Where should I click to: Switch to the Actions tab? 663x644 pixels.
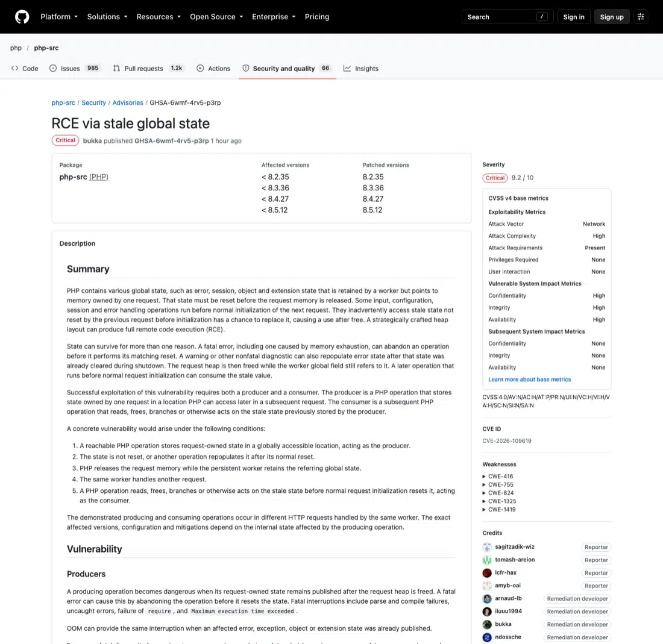(x=213, y=69)
